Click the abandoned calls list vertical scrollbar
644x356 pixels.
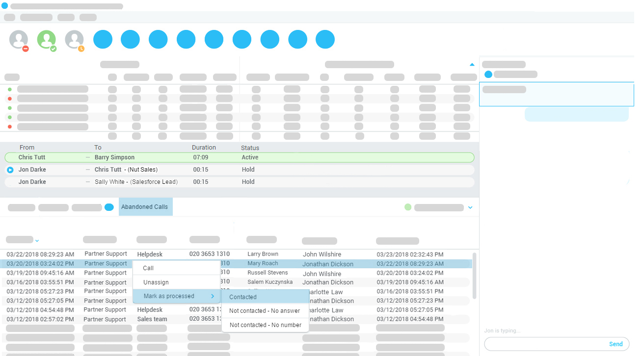[x=474, y=276]
